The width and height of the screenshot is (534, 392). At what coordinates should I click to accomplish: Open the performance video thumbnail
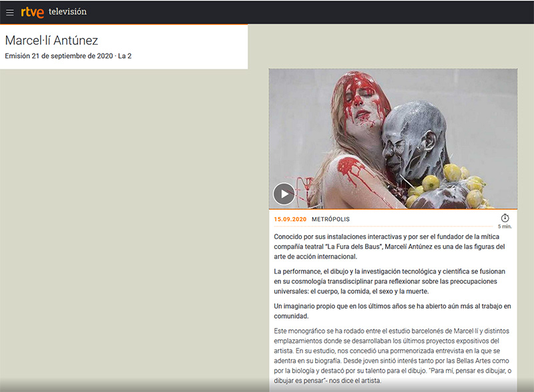pos(393,139)
